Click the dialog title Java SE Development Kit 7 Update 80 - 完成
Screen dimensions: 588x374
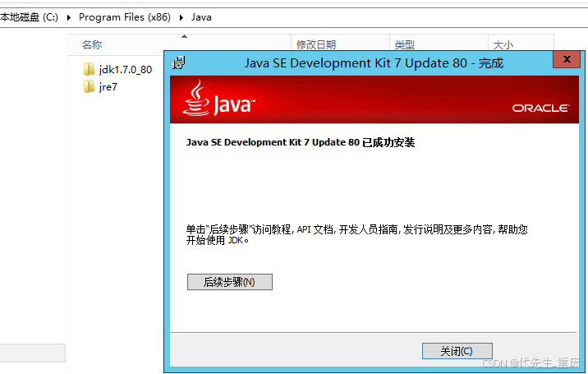374,63
